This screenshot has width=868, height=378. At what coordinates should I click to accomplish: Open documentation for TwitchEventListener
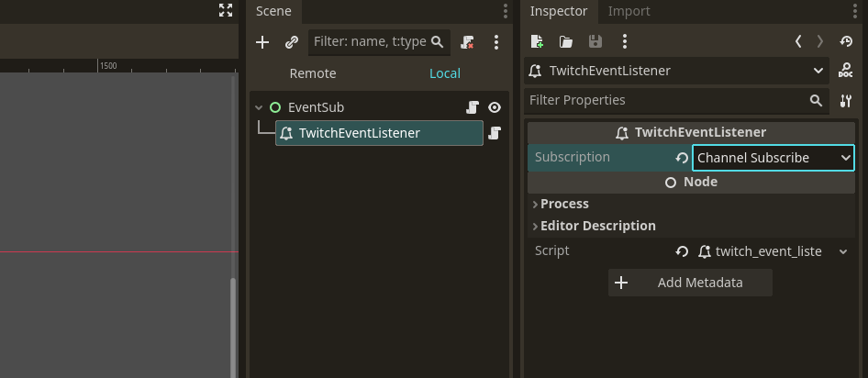pyautogui.click(x=845, y=71)
